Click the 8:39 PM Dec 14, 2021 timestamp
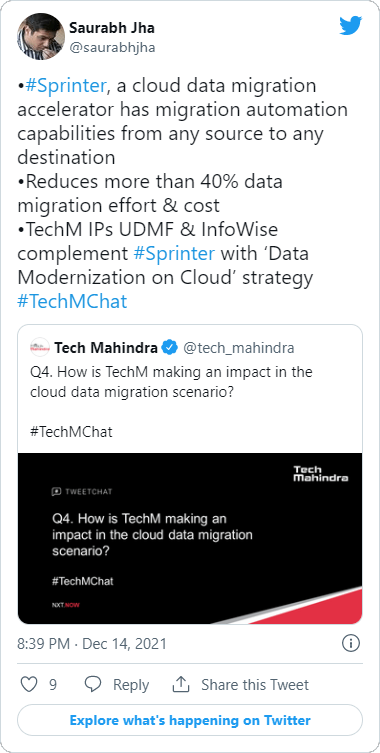Screen dimensions: 380x753 click(92, 644)
